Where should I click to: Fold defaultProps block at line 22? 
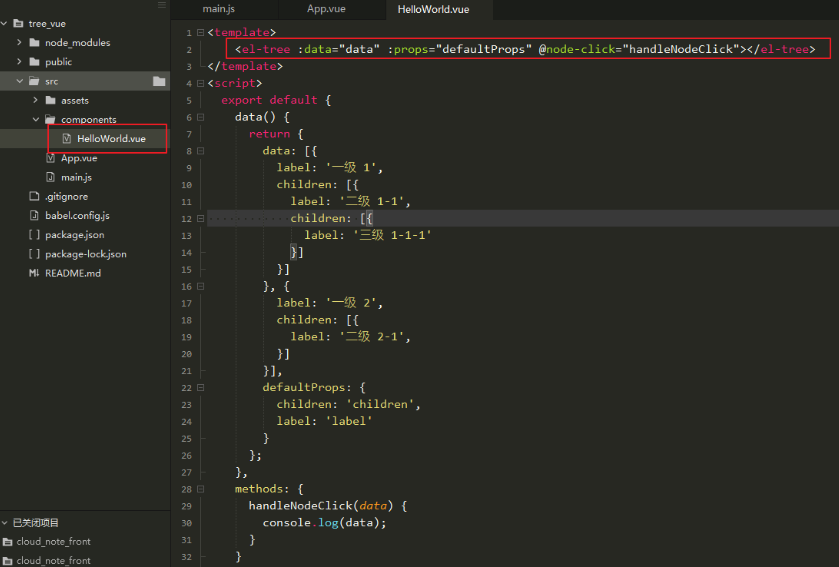201,387
